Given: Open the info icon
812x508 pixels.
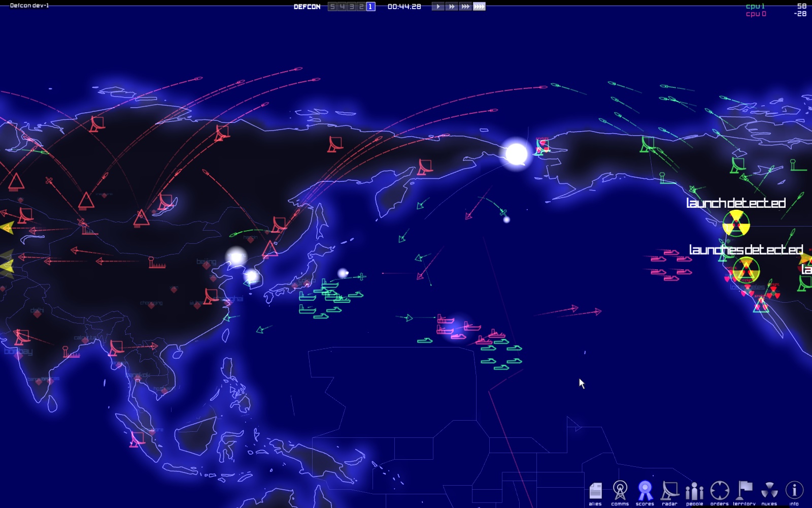Looking at the screenshot, I should click(794, 492).
